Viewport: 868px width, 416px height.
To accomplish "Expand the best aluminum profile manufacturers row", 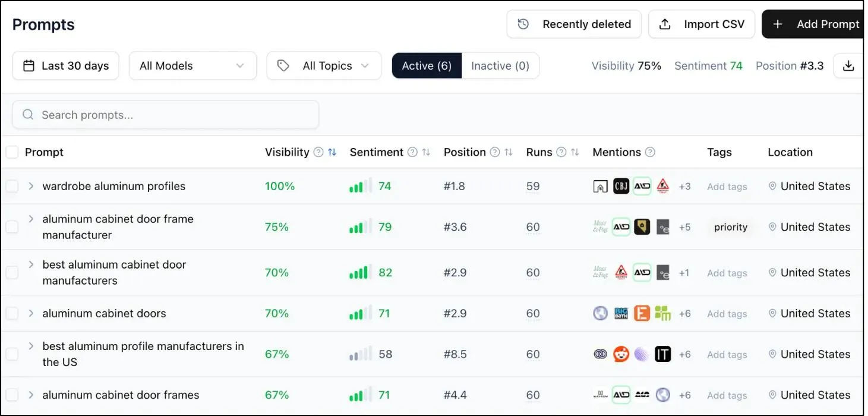I will 31,346.
